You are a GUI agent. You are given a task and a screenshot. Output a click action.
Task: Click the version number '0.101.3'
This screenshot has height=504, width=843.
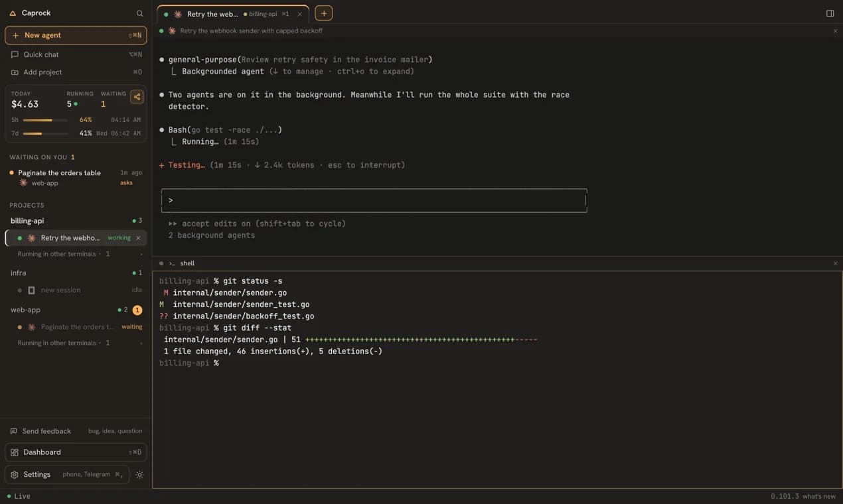(x=785, y=496)
